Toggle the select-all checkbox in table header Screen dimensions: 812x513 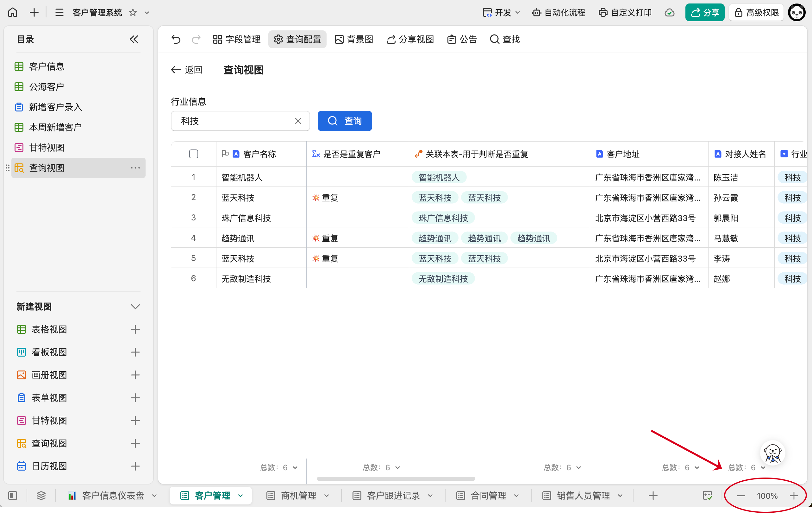coord(194,154)
